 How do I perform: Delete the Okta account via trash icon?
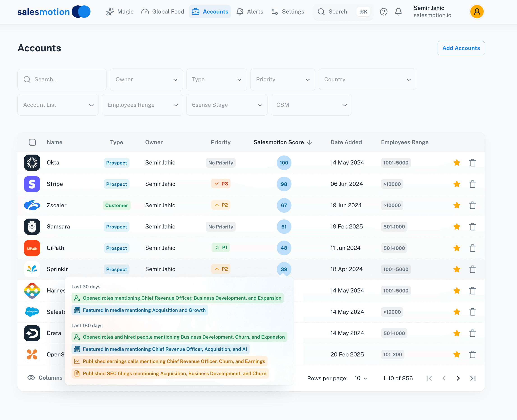coord(472,163)
